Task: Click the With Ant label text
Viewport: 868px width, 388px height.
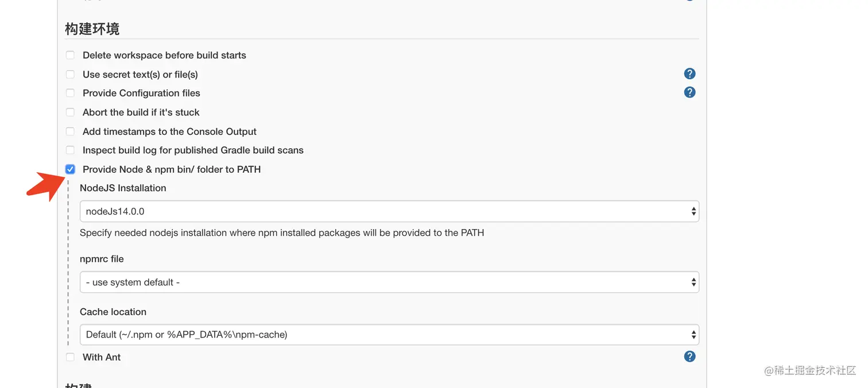Action: click(x=102, y=357)
